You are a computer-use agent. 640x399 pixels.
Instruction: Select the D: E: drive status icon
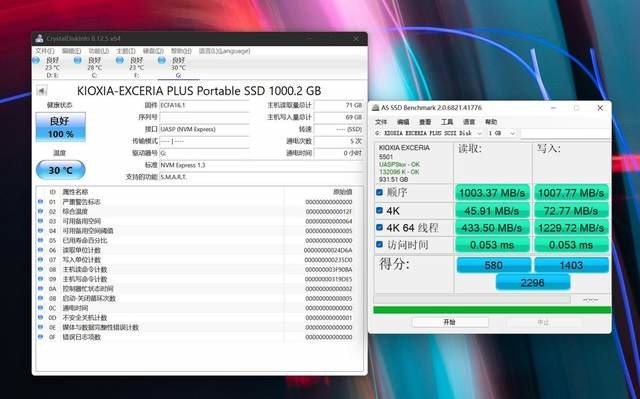[x=36, y=60]
